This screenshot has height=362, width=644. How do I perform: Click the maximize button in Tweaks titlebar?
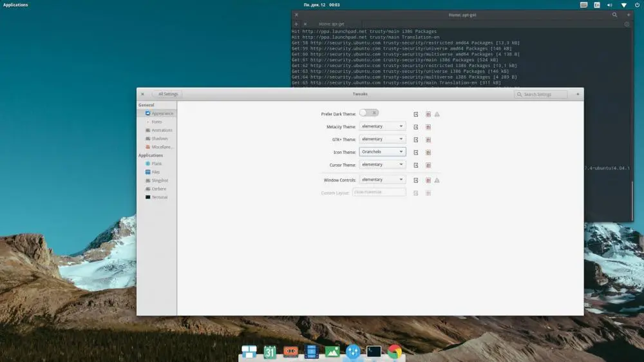pos(578,94)
